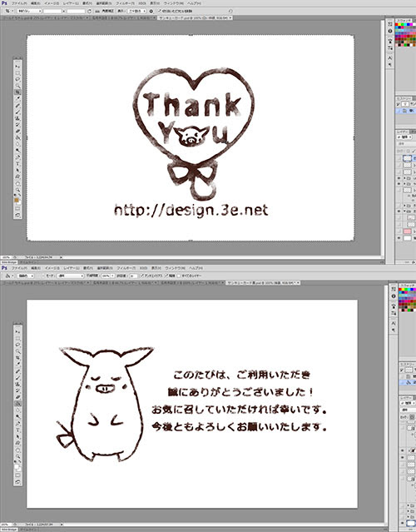The width and height of the screenshot is (416, 532).
Task: Select the Pen tool in top window toolbox
Action: 18,157
